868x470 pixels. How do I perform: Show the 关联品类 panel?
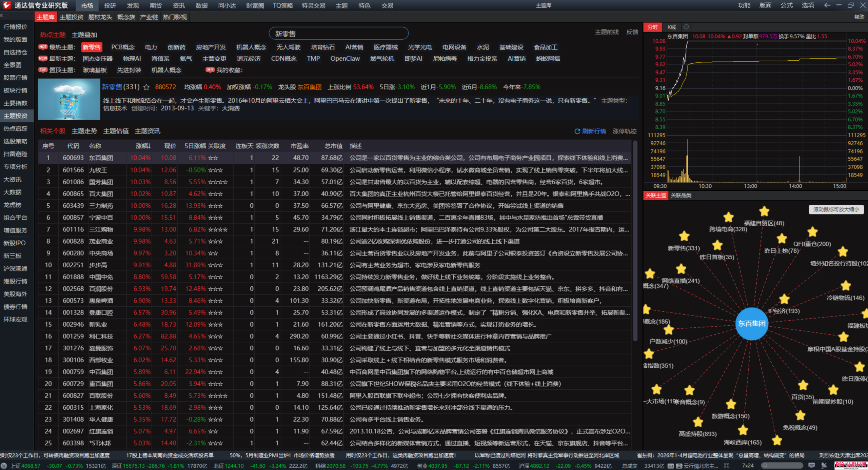(x=681, y=196)
